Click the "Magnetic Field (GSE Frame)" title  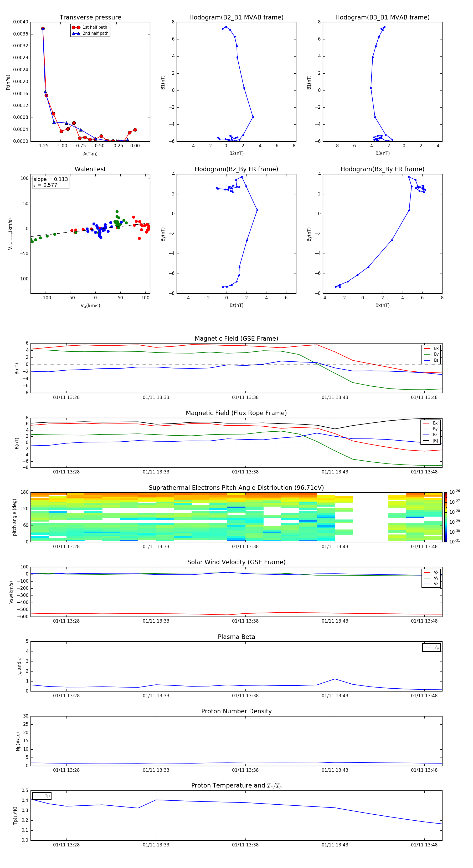point(236,339)
